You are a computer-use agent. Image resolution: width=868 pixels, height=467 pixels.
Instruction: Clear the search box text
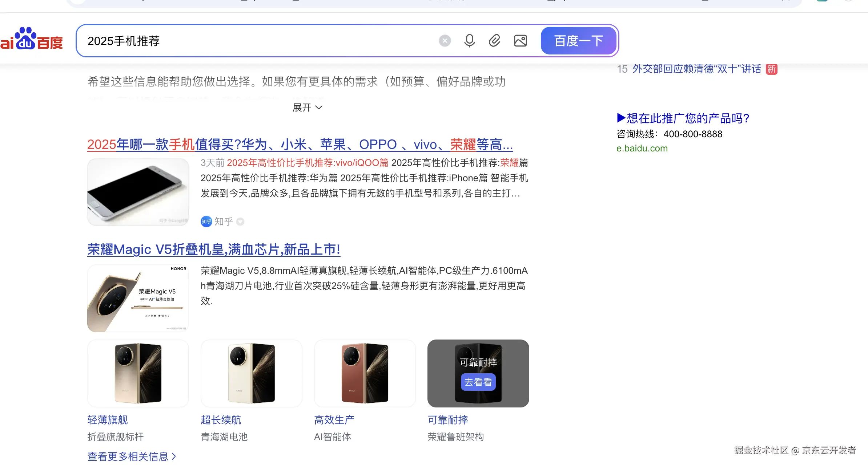445,41
